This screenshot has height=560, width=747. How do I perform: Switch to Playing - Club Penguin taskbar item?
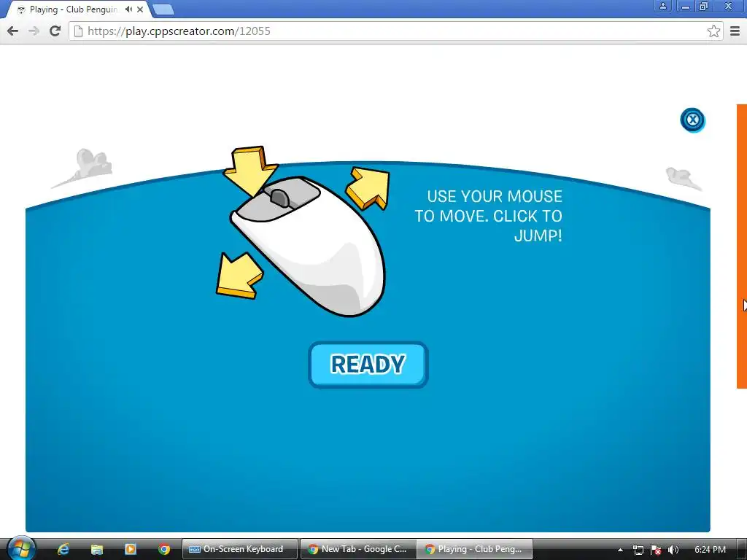pos(475,549)
